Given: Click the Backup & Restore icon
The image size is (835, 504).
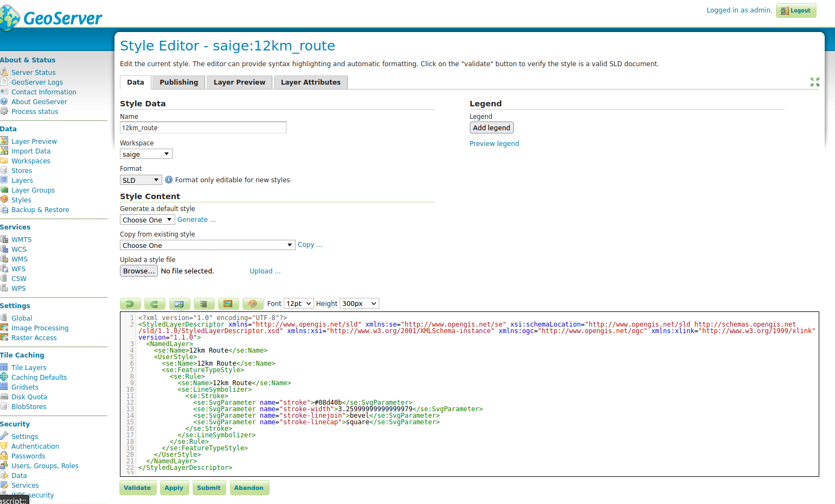Looking at the screenshot, I should tap(4, 209).
